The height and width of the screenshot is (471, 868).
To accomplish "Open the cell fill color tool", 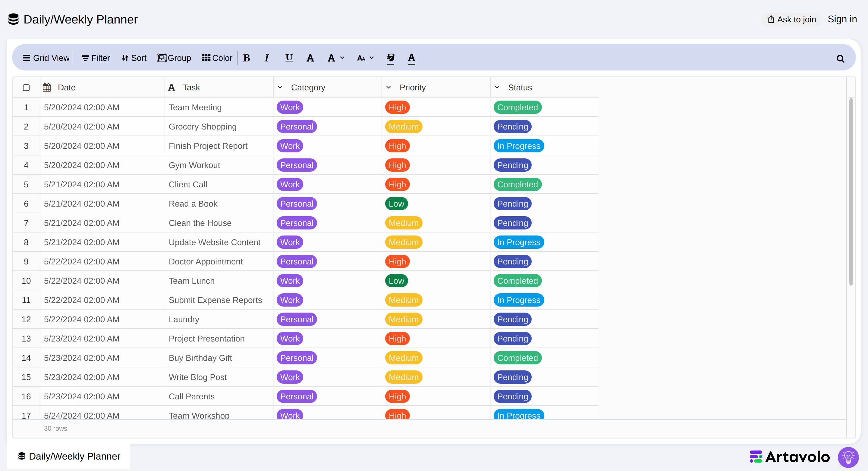I will tap(391, 58).
